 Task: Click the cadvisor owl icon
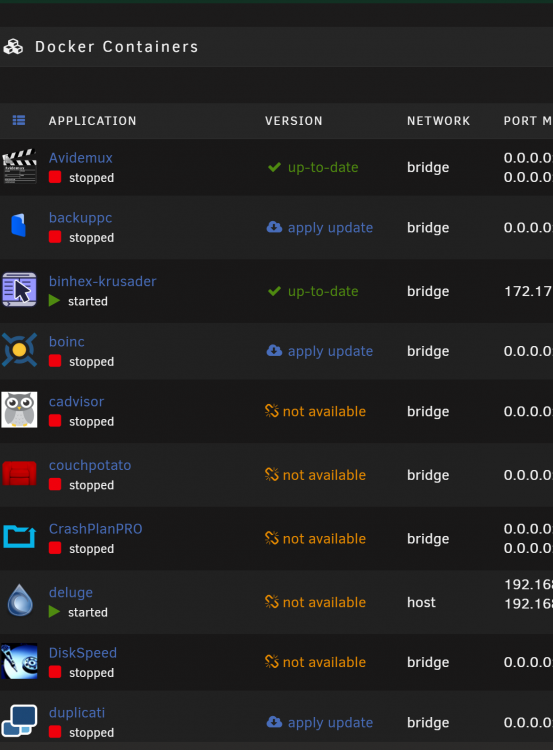coord(19,410)
